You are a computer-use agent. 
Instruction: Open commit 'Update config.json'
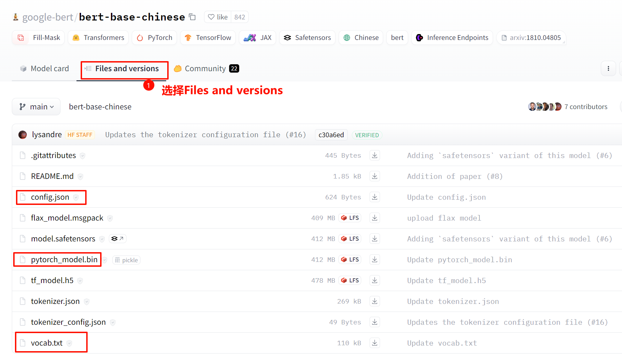446,197
